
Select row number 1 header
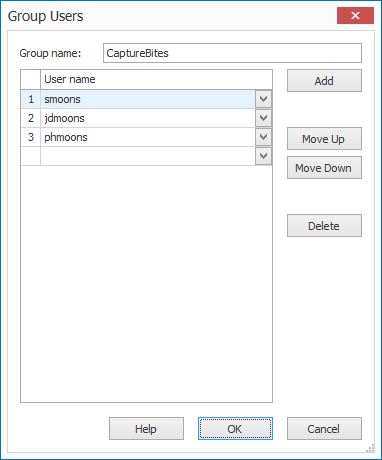tap(31, 99)
